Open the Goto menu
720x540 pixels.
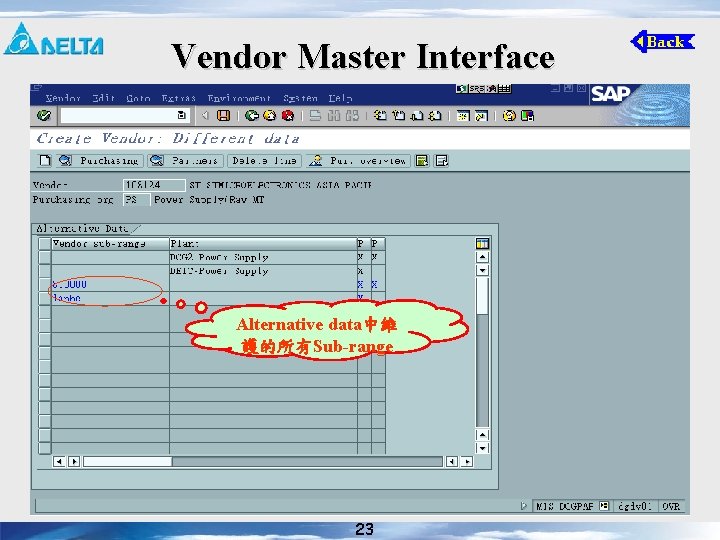pyautogui.click(x=138, y=98)
